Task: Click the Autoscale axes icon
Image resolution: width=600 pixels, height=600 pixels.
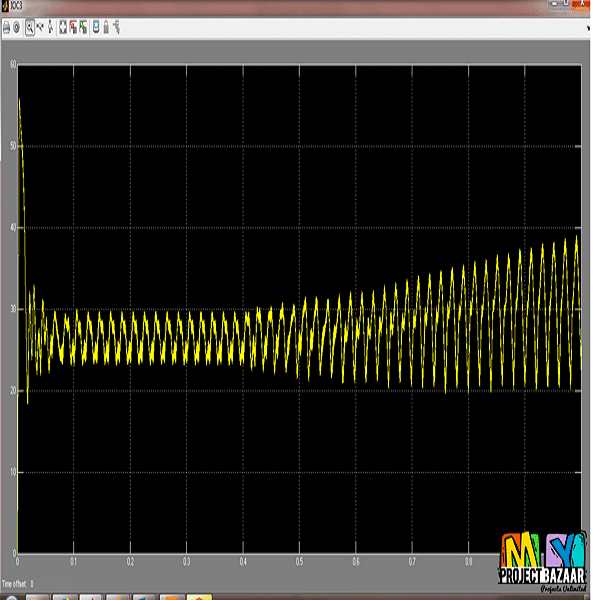Action: [x=65, y=28]
